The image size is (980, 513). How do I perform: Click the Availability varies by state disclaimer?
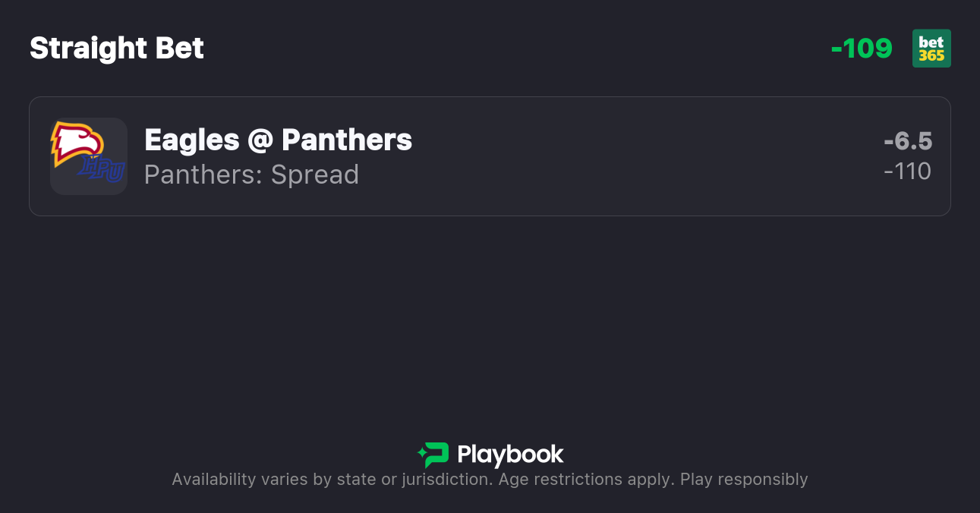coord(331,480)
